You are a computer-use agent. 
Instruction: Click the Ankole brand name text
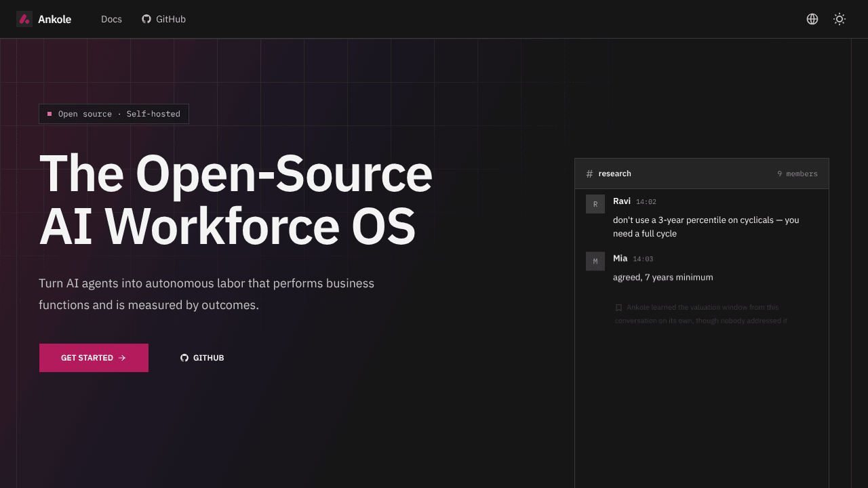(55, 19)
